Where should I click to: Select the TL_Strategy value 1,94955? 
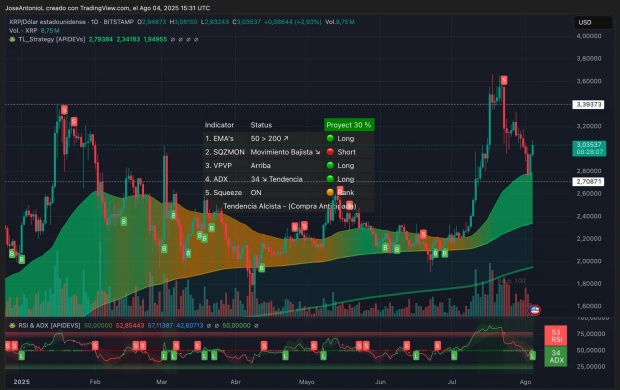[x=155, y=40]
